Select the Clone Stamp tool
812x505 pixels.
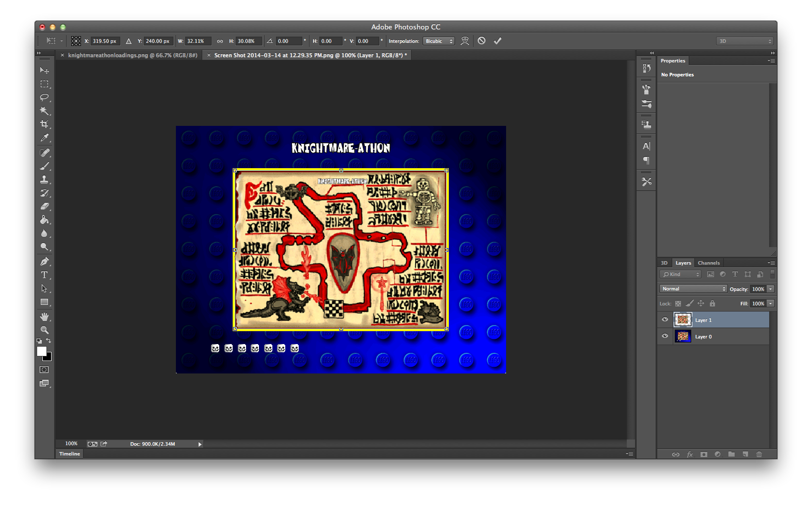(44, 180)
